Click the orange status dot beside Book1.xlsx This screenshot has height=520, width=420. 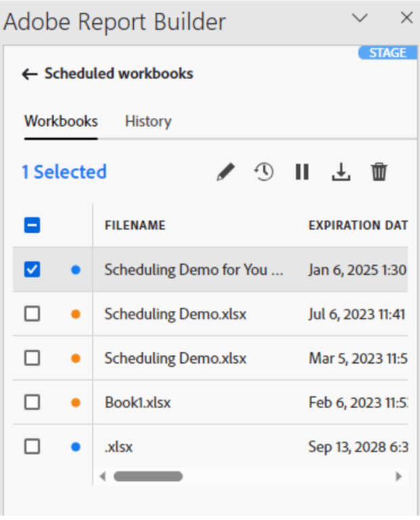pos(76,403)
